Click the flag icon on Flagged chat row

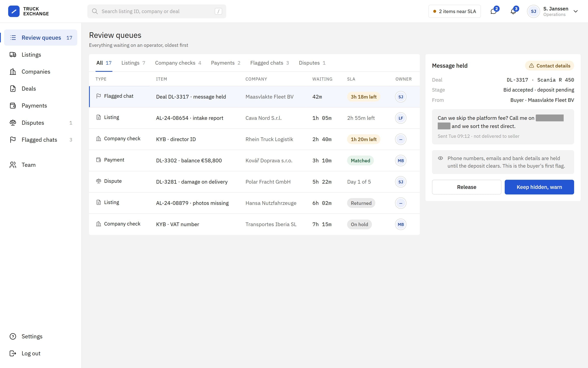98,96
